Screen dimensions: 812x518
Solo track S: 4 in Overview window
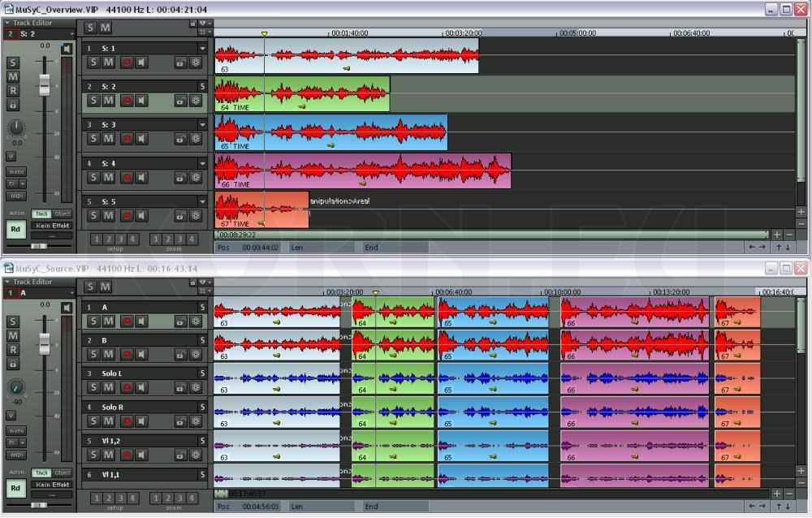tap(93, 177)
